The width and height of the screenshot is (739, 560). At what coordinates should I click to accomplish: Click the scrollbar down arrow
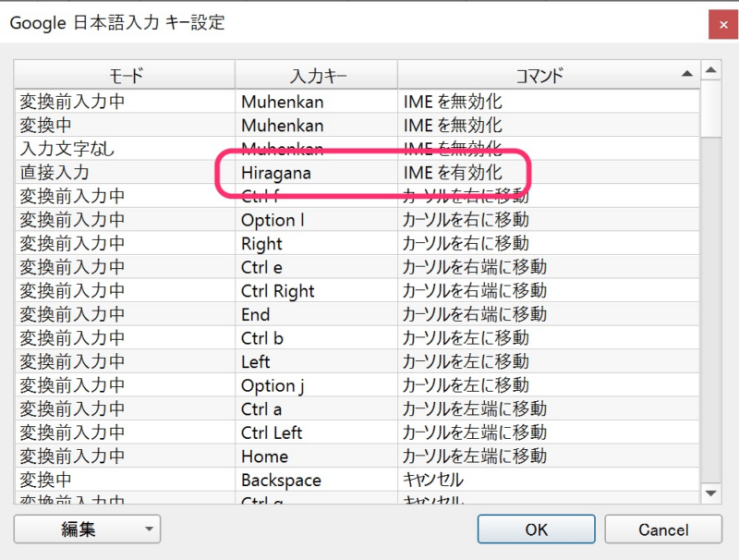[710, 493]
